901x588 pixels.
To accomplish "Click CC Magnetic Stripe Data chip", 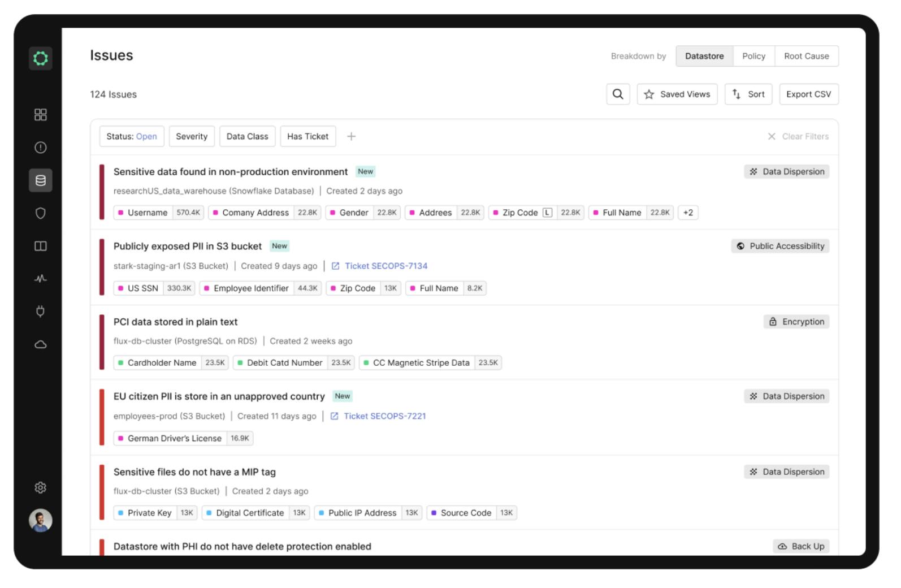I will (x=430, y=363).
